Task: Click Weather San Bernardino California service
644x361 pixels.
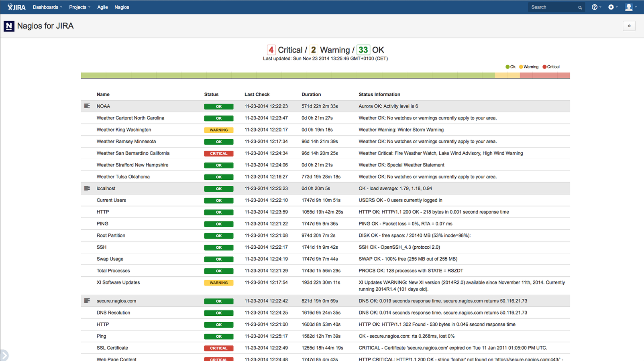Action: (133, 153)
